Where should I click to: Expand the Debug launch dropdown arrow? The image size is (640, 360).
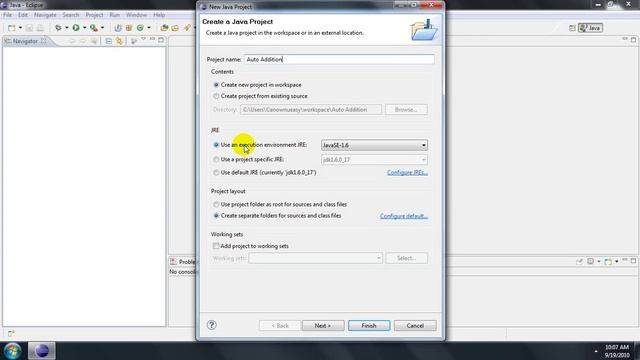coord(67,28)
